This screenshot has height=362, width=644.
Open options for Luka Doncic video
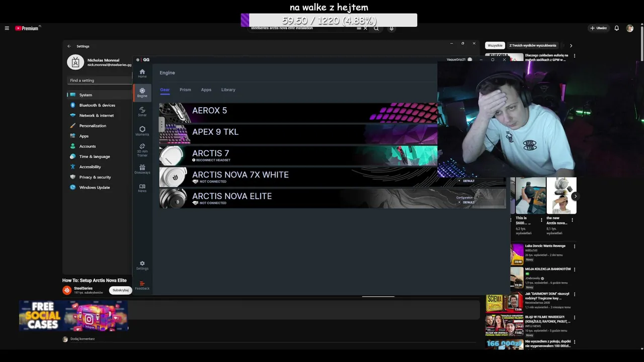pyautogui.click(x=575, y=246)
